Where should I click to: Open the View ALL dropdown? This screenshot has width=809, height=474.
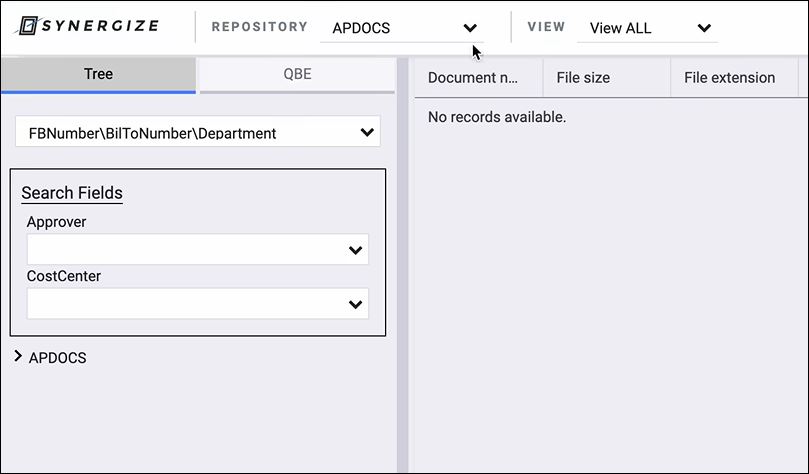[x=647, y=28]
